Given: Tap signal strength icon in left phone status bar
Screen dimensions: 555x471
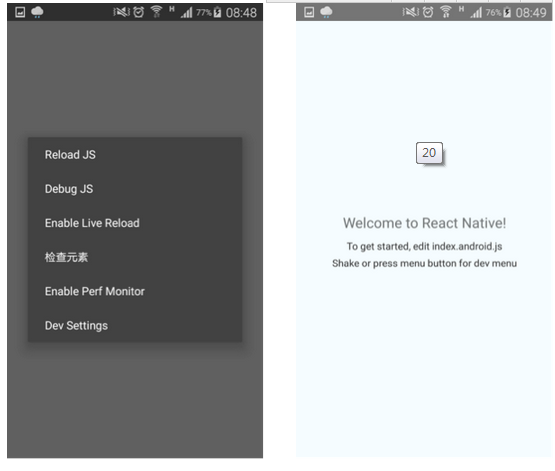Looking at the screenshot, I should pyautogui.click(x=187, y=13).
